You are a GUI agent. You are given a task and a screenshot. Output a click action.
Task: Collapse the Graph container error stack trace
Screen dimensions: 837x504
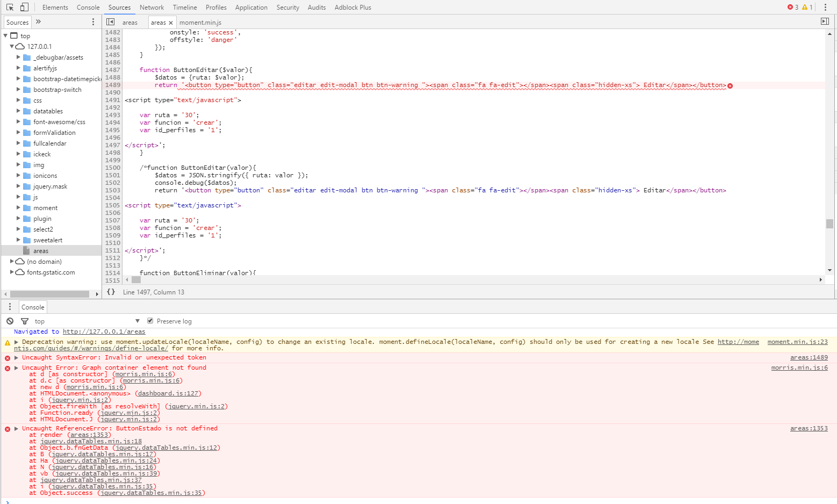tap(17, 368)
